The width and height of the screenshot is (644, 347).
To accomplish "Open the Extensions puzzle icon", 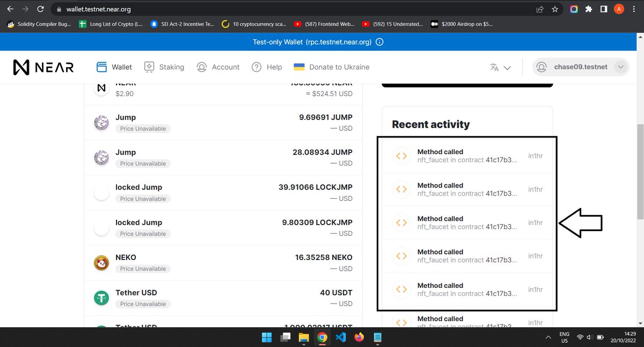I will click(589, 9).
